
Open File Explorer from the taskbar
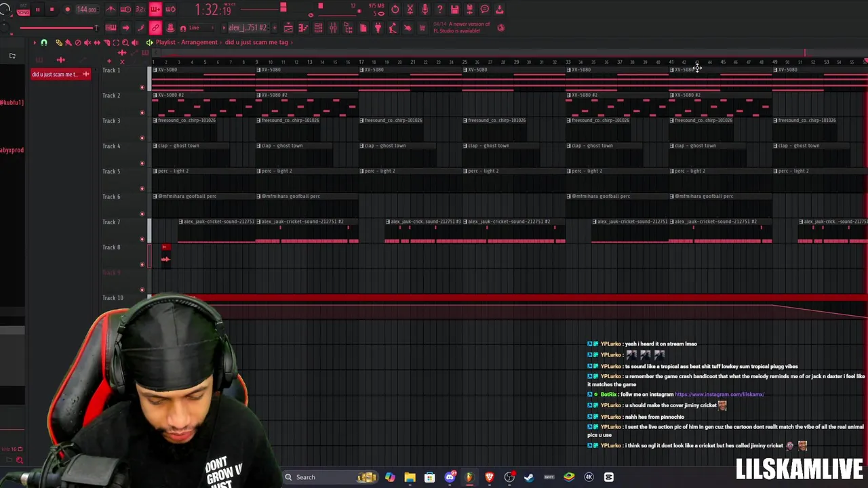(410, 477)
